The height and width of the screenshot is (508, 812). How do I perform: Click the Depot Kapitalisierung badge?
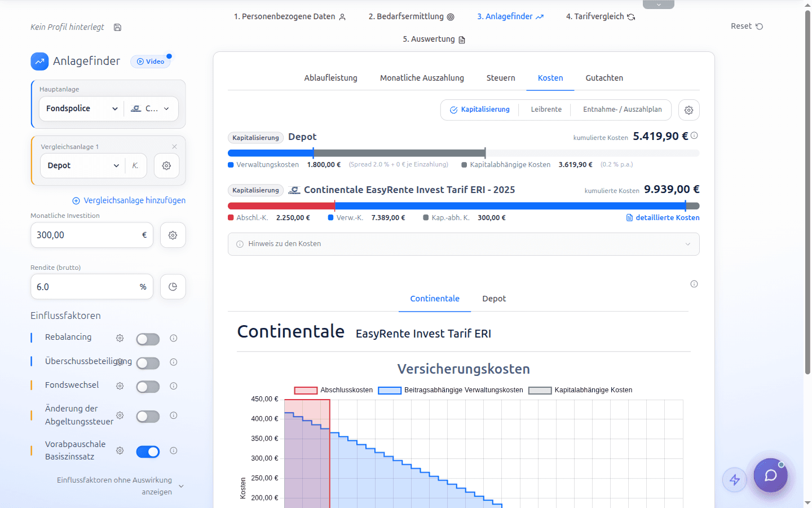pos(255,138)
